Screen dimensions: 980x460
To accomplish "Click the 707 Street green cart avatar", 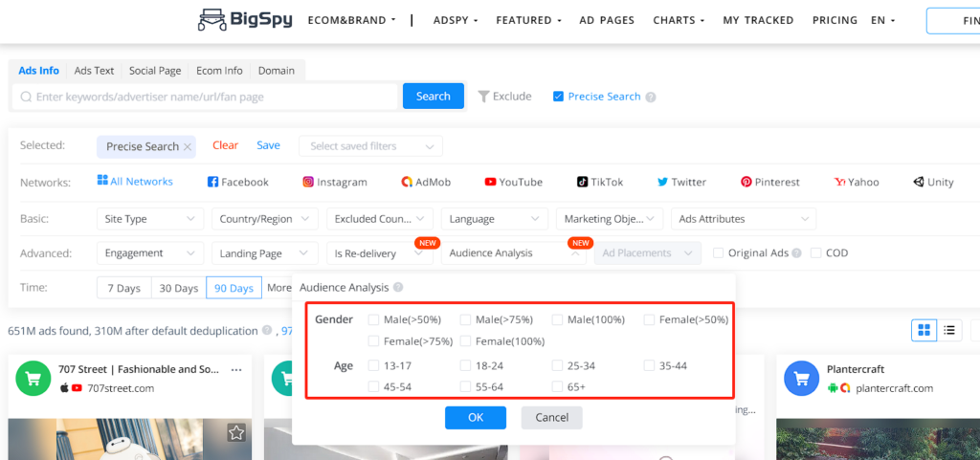I will [33, 379].
